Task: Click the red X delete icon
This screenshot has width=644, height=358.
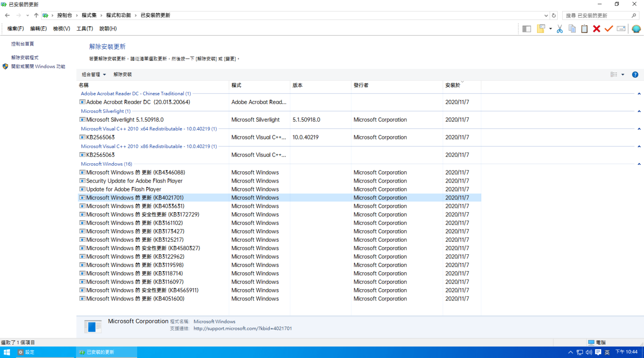Action: [596, 29]
